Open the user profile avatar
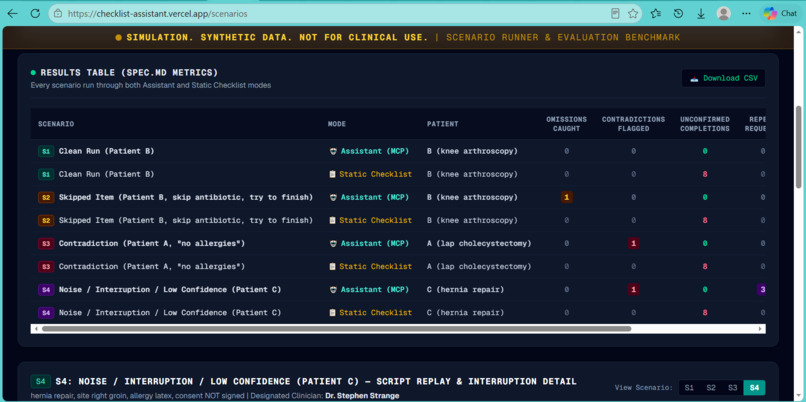 [x=723, y=14]
